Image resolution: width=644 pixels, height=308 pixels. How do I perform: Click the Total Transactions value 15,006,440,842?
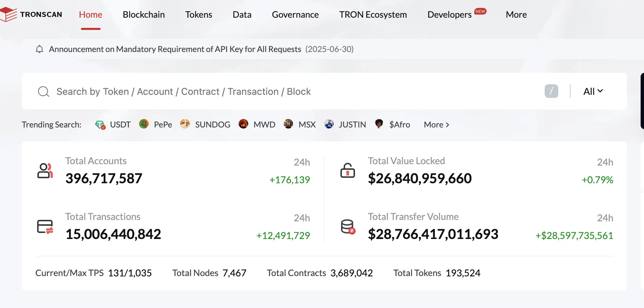pos(113,234)
